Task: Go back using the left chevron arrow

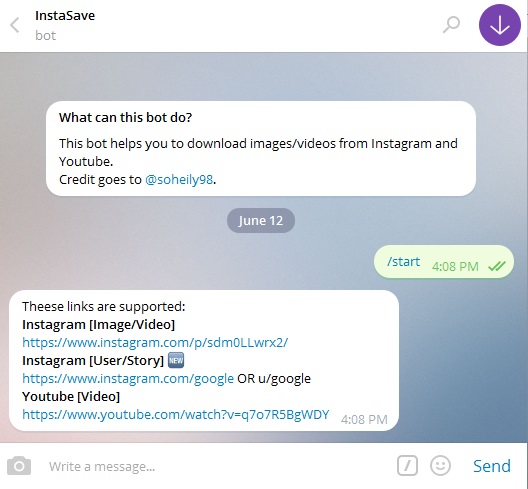Action: pyautogui.click(x=14, y=25)
